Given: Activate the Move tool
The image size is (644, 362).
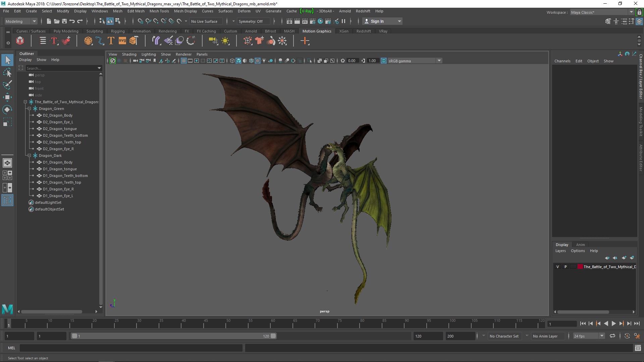Looking at the screenshot, I should click(7, 97).
